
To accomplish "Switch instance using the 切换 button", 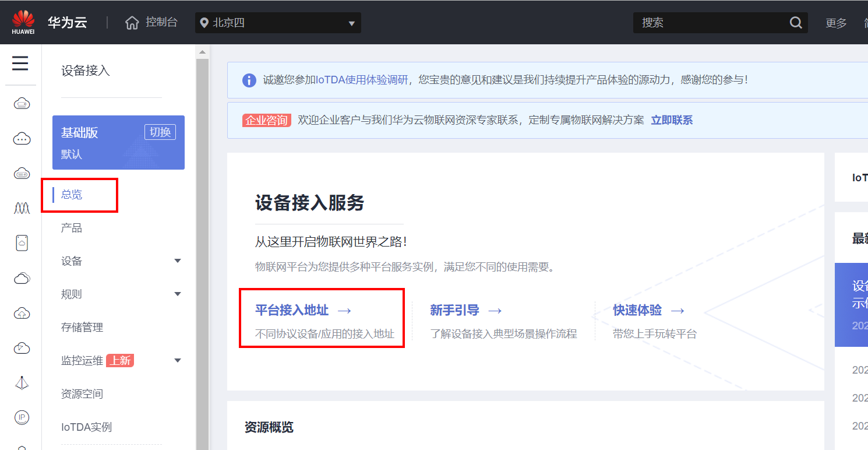I will click(160, 132).
